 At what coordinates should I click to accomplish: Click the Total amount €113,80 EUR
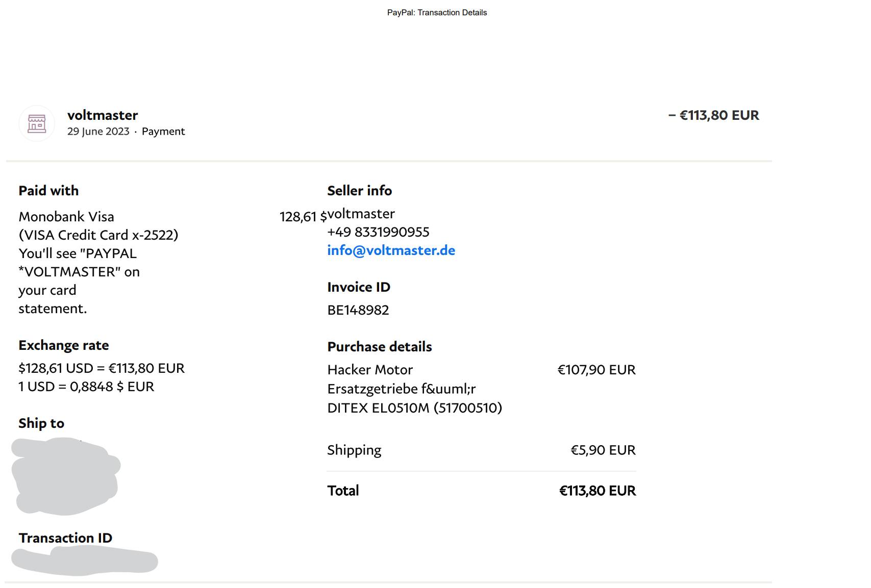point(598,491)
